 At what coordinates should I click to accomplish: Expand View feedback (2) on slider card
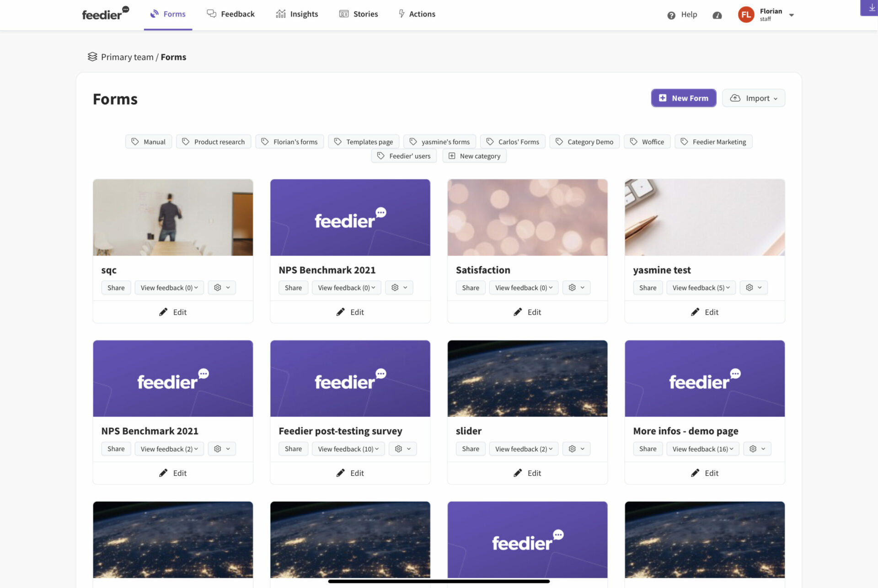[x=524, y=449]
